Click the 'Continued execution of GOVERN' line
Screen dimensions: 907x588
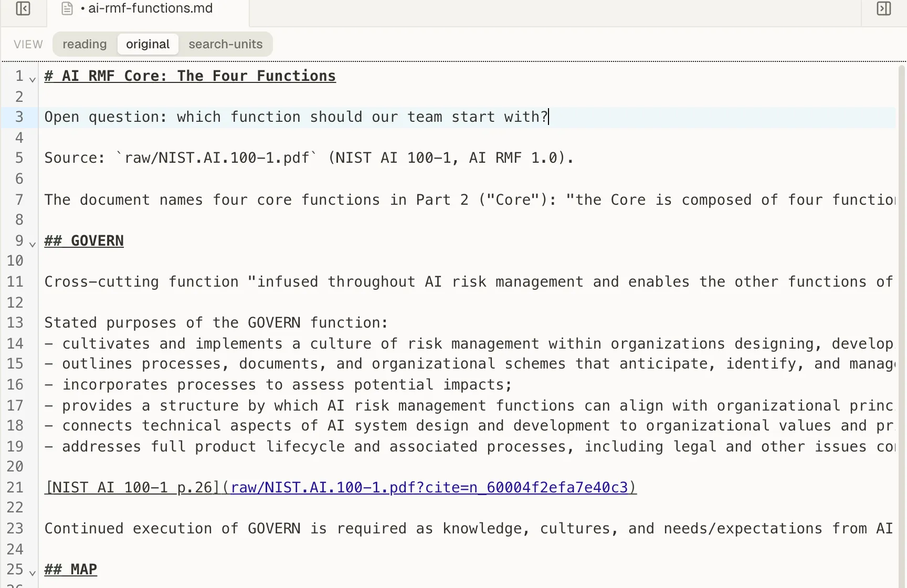(x=469, y=529)
